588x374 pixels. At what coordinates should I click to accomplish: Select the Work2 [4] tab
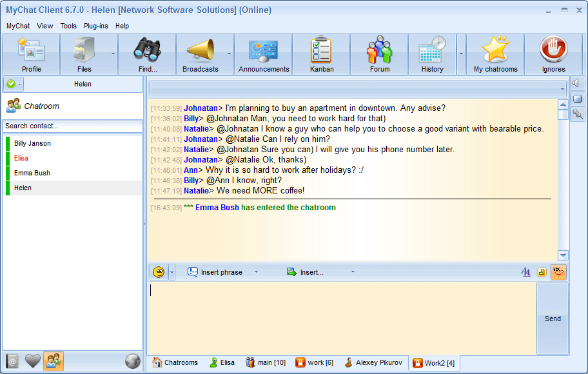(433, 363)
